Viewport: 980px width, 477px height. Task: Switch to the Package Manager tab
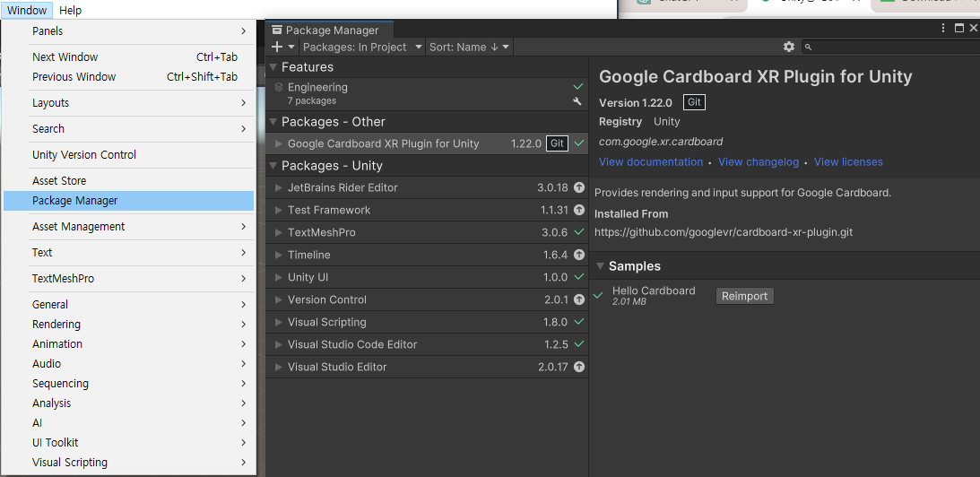click(329, 30)
